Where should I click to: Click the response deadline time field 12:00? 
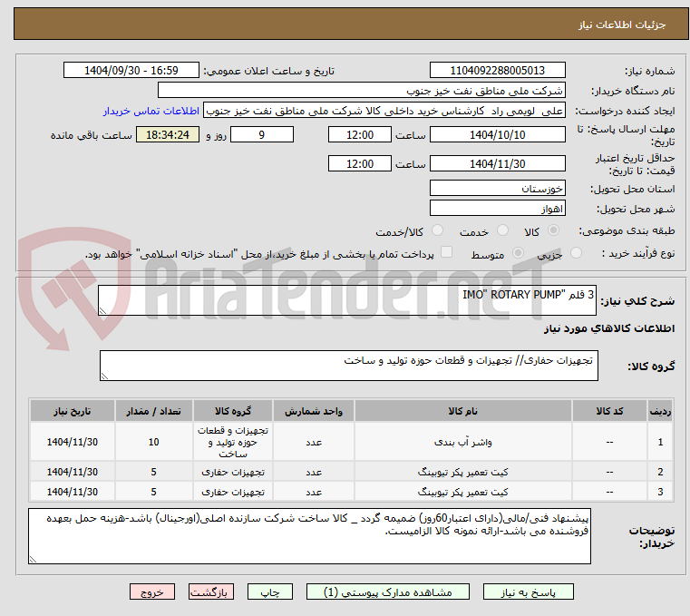click(360, 135)
